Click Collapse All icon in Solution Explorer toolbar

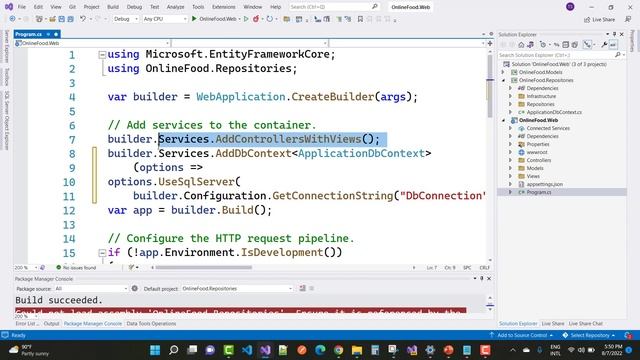(x=566, y=45)
